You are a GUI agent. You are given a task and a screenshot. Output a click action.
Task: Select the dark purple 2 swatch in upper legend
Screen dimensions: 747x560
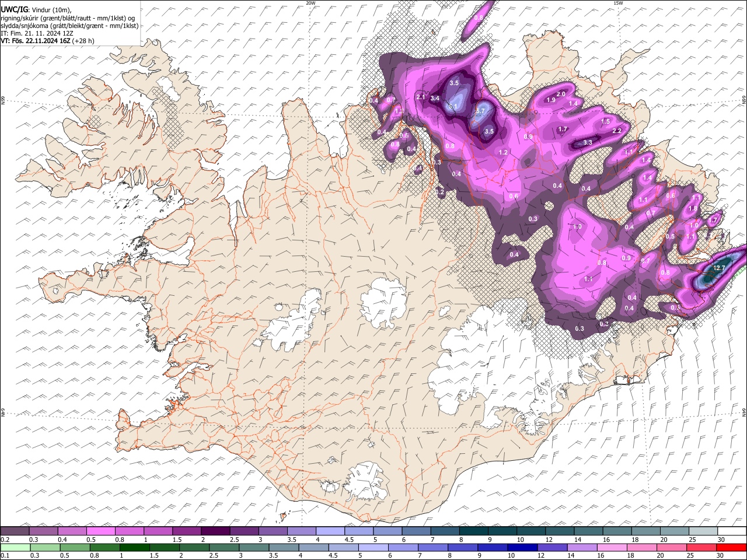coord(215,531)
